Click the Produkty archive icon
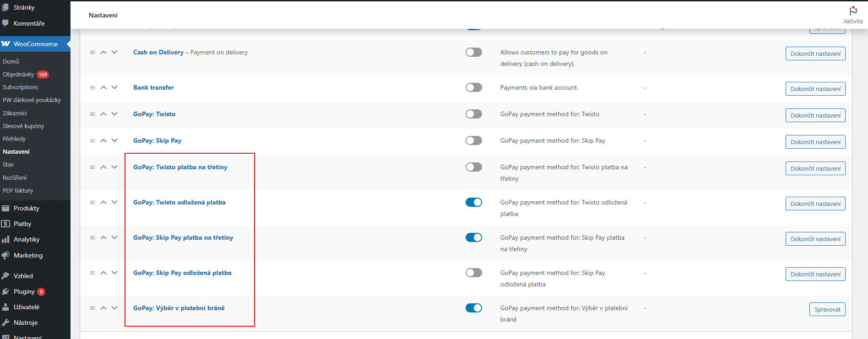 tap(6, 208)
